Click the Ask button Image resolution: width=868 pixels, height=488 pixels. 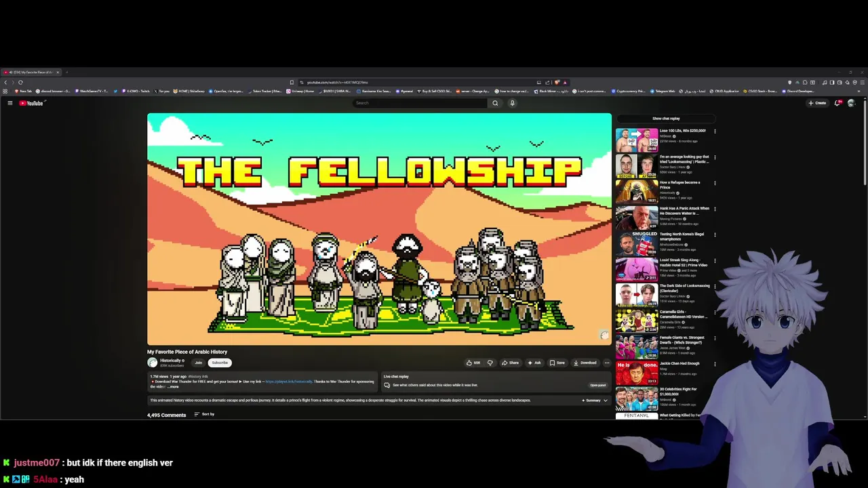coord(534,363)
